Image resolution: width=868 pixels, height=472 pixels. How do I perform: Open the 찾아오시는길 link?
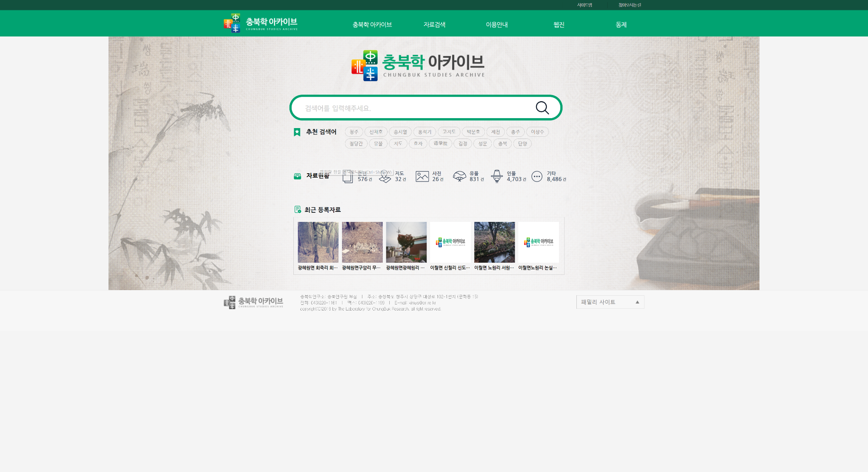(629, 5)
